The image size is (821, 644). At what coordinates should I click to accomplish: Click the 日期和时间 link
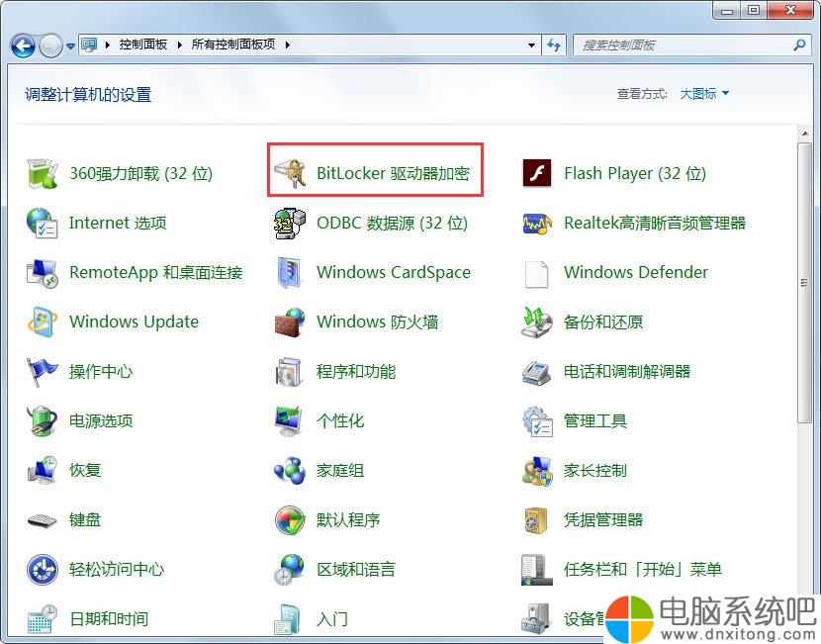(109, 619)
